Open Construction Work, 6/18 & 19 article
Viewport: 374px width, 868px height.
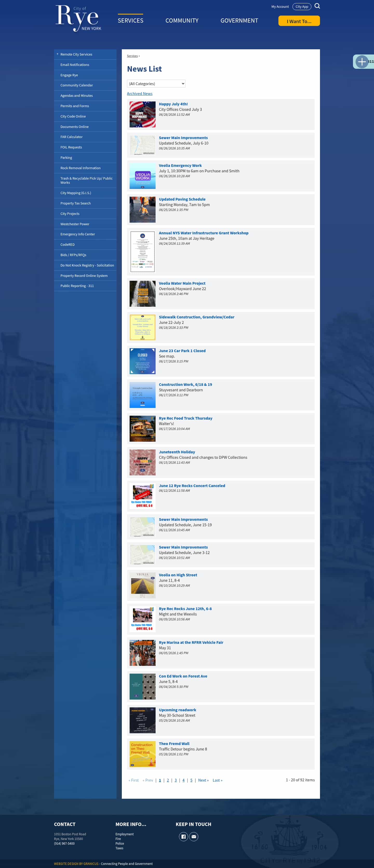185,385
